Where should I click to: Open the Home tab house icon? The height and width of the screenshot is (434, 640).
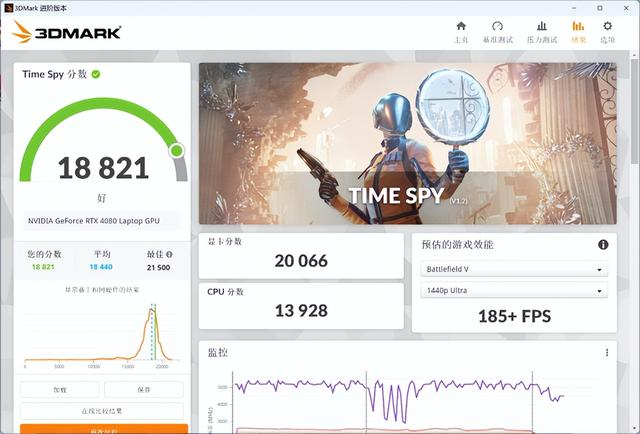[461, 27]
